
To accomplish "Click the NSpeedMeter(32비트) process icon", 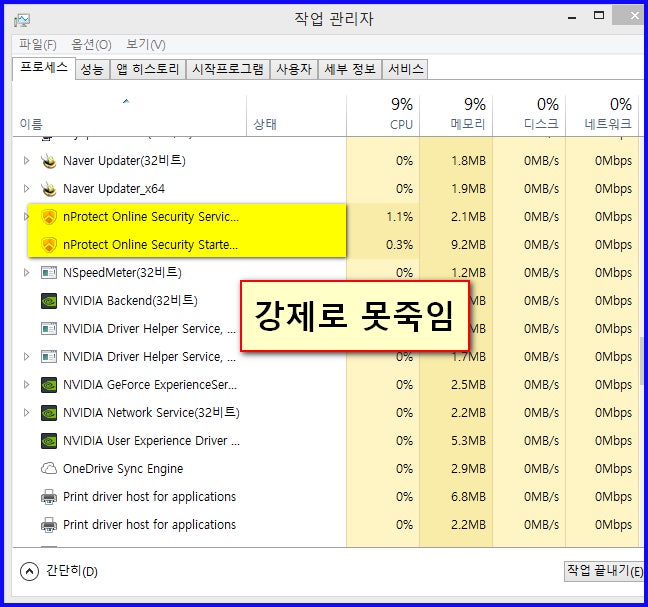I will tap(49, 273).
